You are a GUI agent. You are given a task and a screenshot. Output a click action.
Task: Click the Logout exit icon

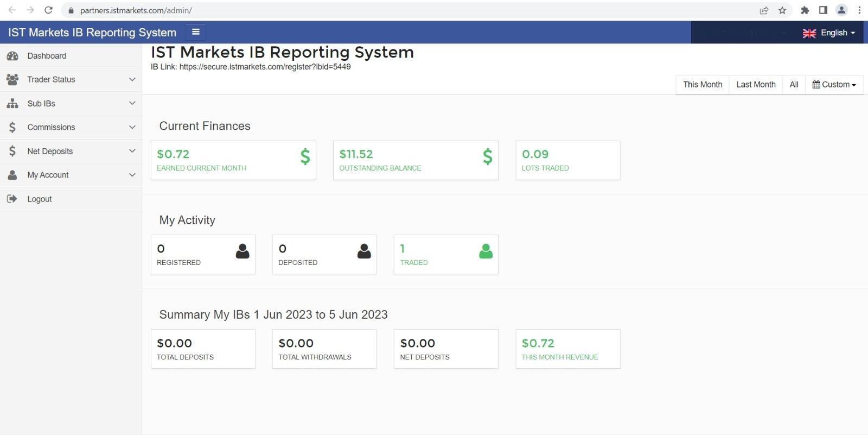[x=12, y=199]
